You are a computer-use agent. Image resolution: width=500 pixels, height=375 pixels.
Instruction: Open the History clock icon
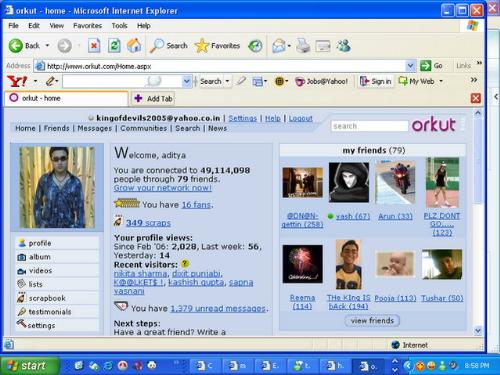pos(255,46)
